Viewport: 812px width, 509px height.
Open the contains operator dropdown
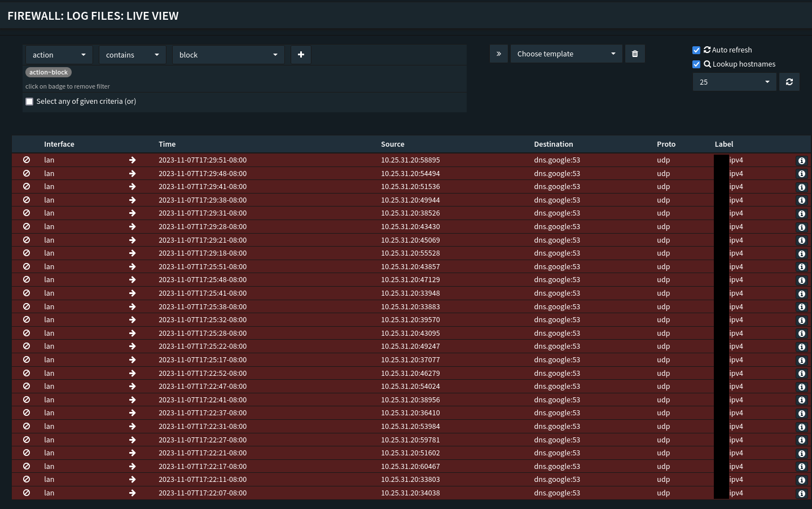133,55
